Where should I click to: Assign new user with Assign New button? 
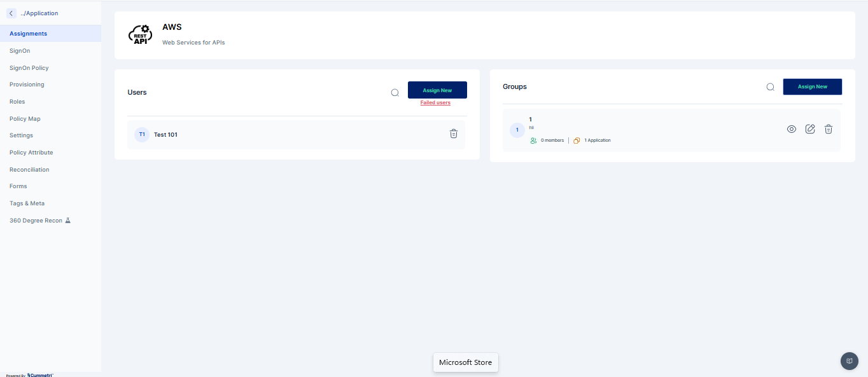coord(437,90)
